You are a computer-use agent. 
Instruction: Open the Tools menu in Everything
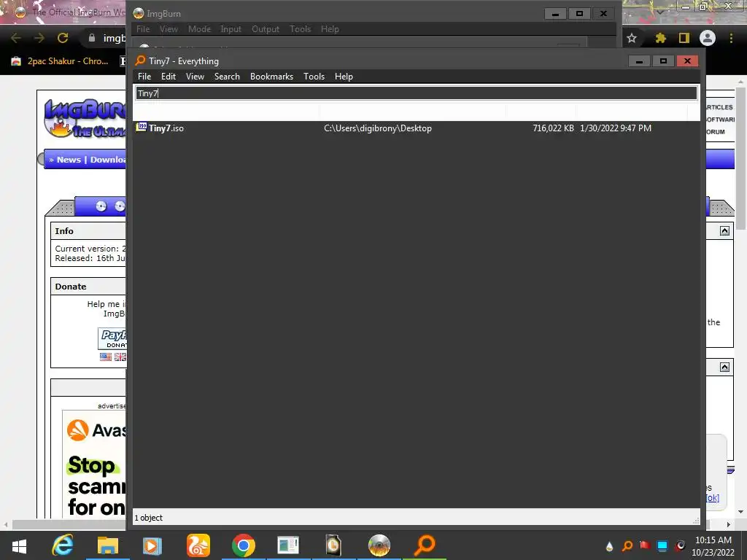point(314,77)
